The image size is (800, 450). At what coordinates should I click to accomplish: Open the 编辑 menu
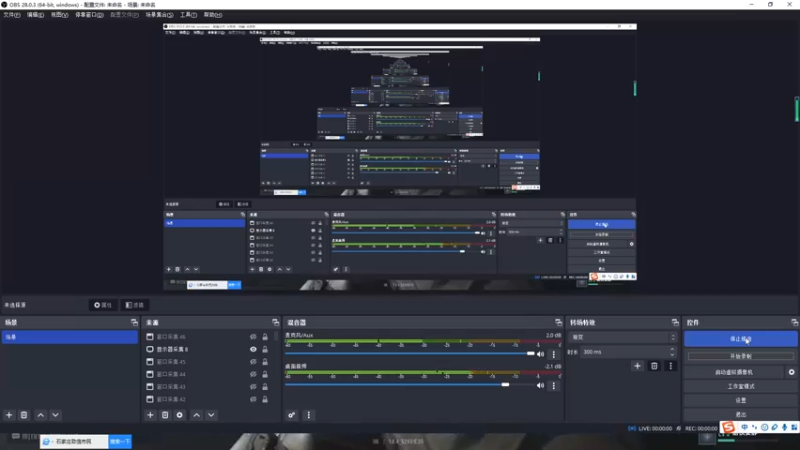[35, 15]
